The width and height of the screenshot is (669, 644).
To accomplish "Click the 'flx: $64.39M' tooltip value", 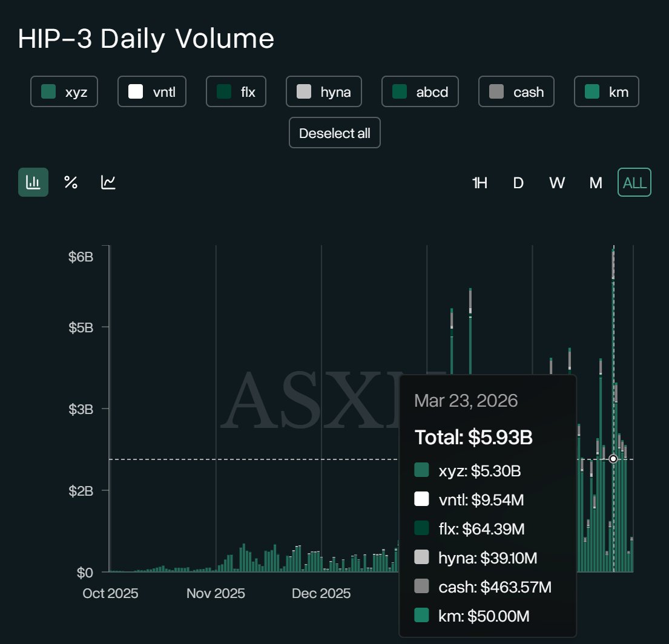I will (x=482, y=529).
